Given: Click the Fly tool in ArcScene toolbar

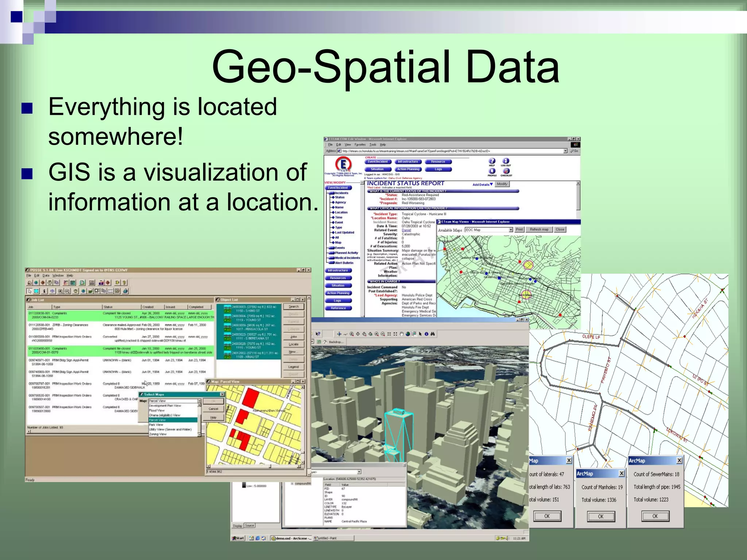Looking at the screenshot, I should (345, 334).
